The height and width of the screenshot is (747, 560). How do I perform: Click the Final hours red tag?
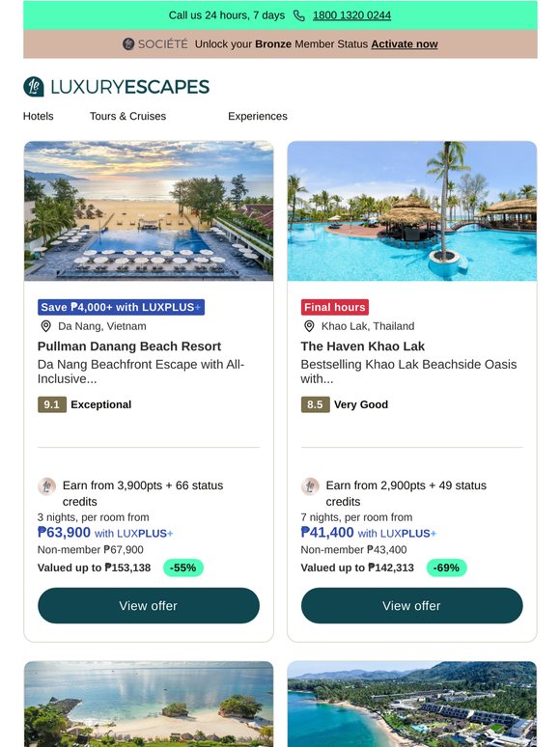click(335, 307)
